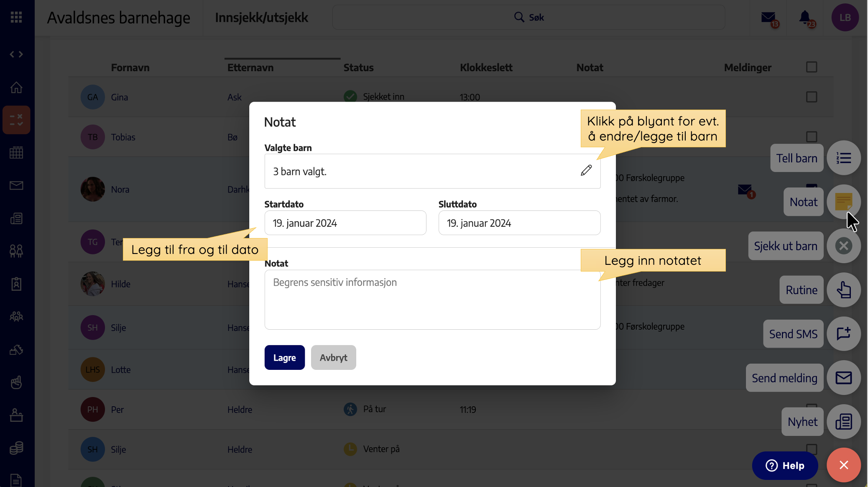The width and height of the screenshot is (868, 487).
Task: Open the Startdato date picker
Action: click(345, 223)
